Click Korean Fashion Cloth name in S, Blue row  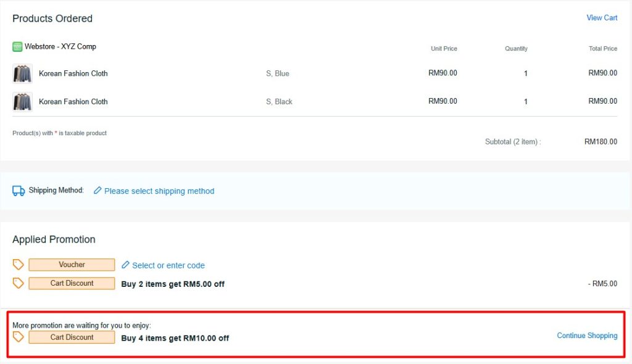coord(73,73)
